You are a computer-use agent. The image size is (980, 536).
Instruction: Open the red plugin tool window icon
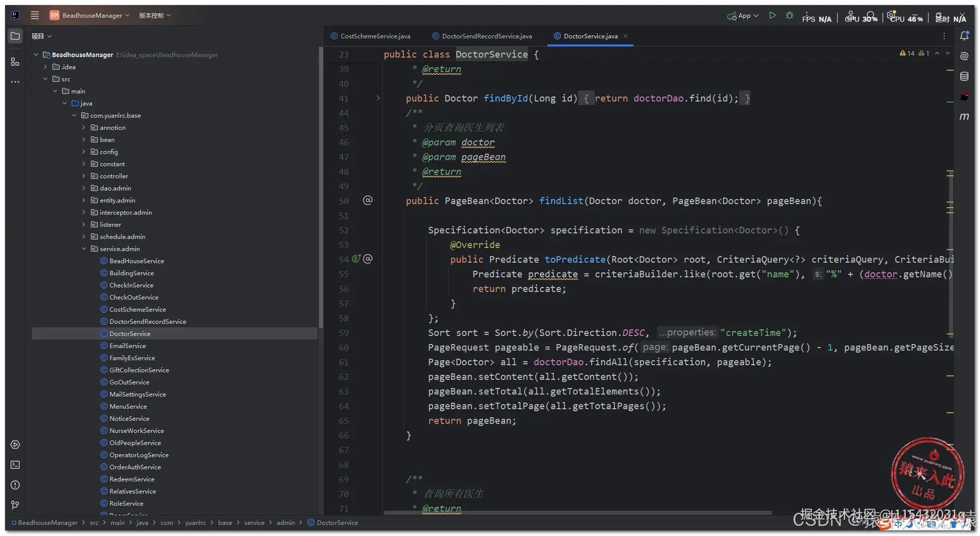coord(964,96)
